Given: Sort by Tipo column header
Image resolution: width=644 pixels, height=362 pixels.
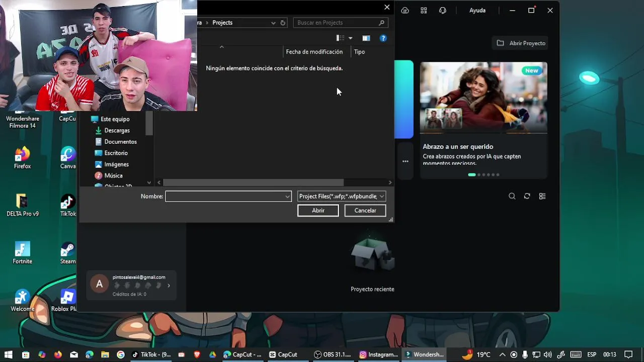Looking at the screenshot, I should pos(359,52).
